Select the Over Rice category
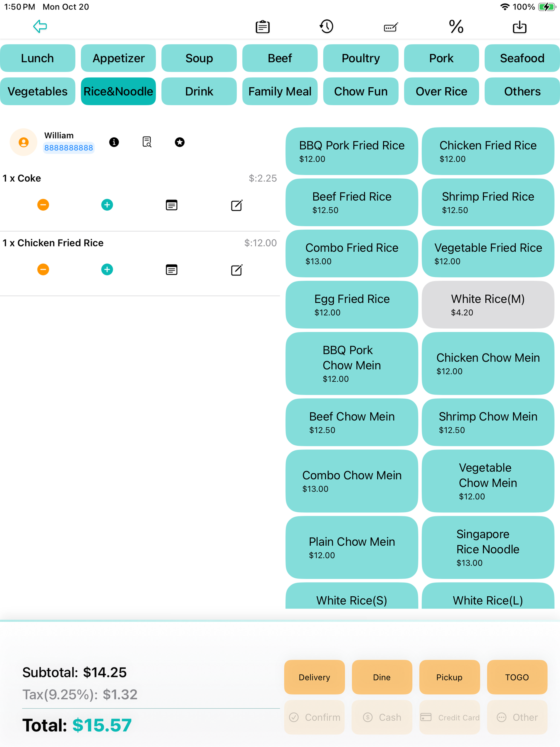 click(x=441, y=91)
